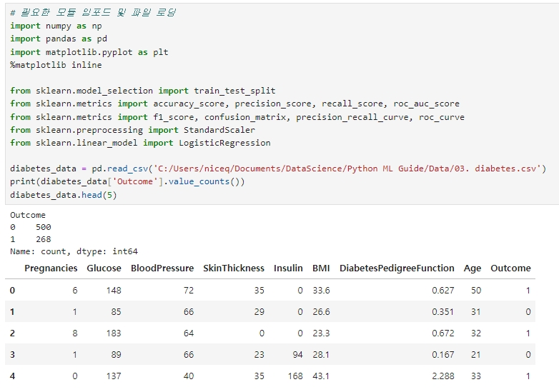The image size is (559, 392).
Task: Click the count 500 in value_counts output
Action: coord(44,227)
